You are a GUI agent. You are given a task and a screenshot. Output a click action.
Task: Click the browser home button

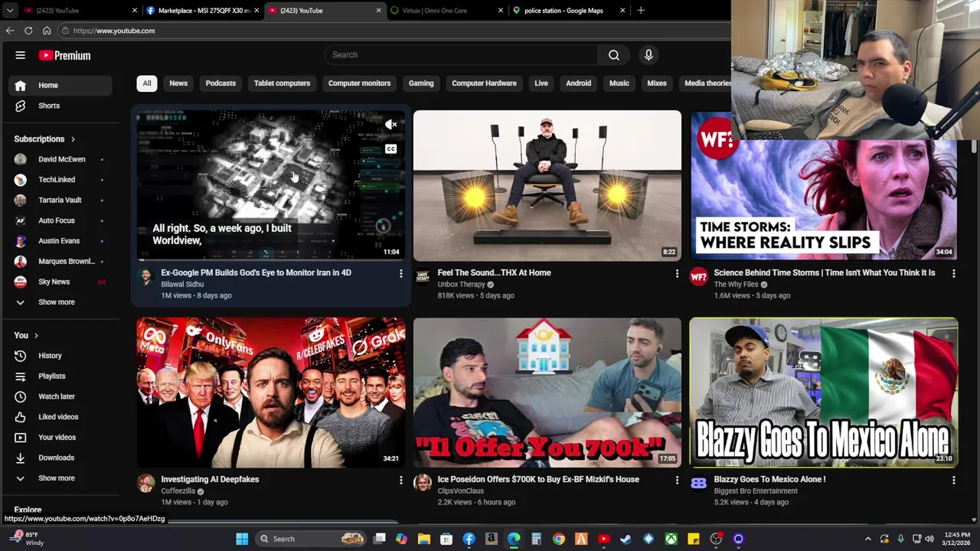point(47,31)
